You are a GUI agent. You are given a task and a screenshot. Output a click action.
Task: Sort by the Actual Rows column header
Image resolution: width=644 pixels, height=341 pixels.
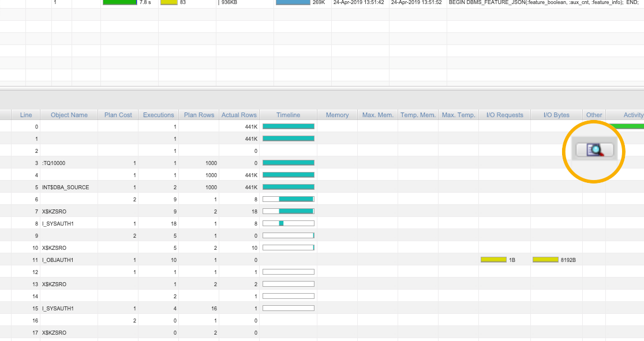coord(239,115)
